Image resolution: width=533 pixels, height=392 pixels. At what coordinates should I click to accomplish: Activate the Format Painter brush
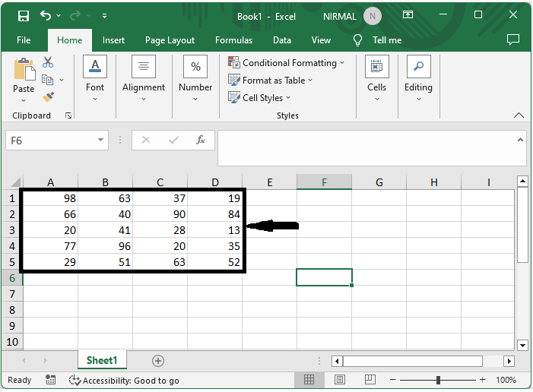click(48, 97)
